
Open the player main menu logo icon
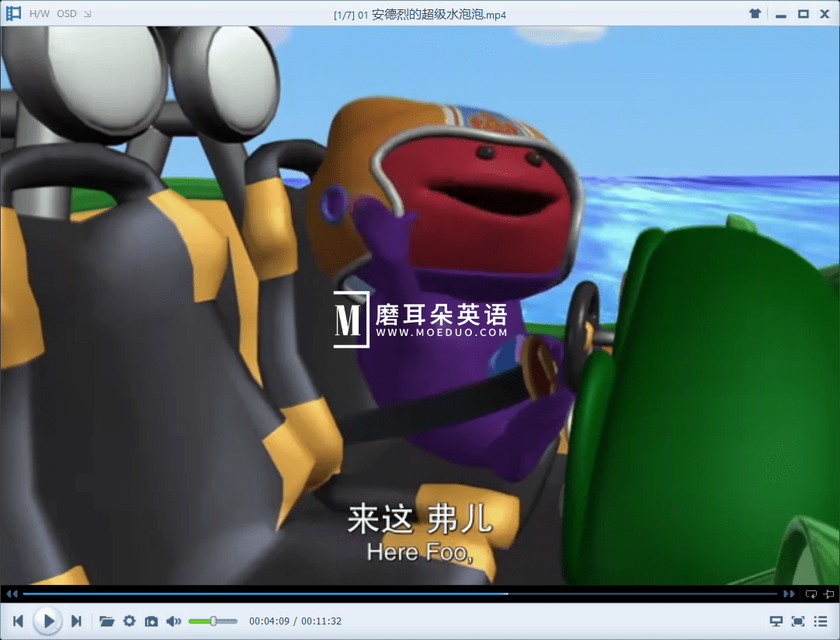click(13, 13)
